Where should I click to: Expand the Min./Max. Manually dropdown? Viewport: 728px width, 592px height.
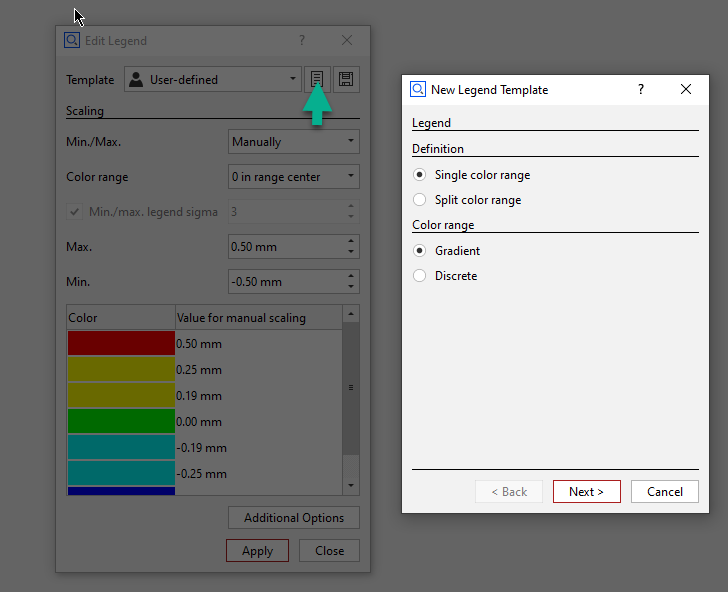(x=293, y=142)
